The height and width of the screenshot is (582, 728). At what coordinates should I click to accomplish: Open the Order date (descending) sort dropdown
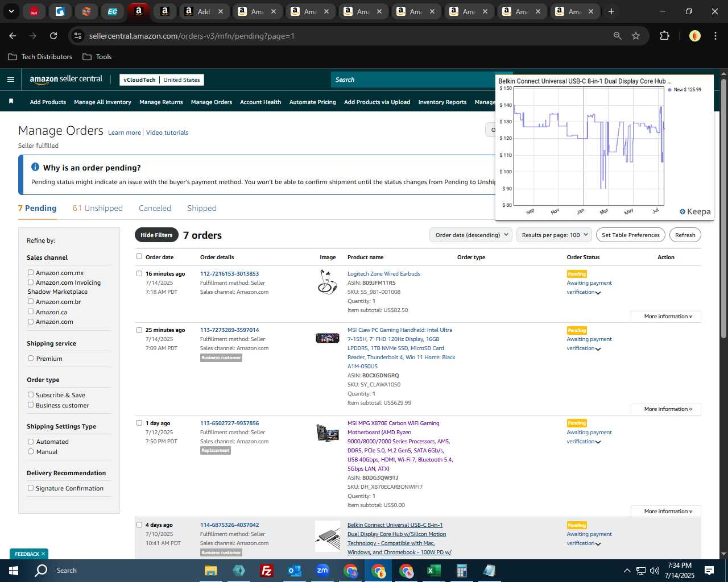[x=471, y=235]
